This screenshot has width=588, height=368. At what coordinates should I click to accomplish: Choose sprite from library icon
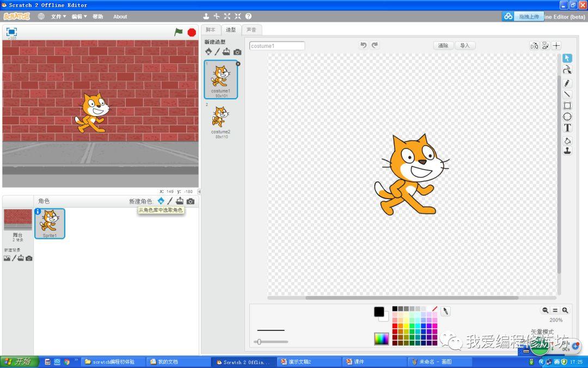[x=161, y=201]
